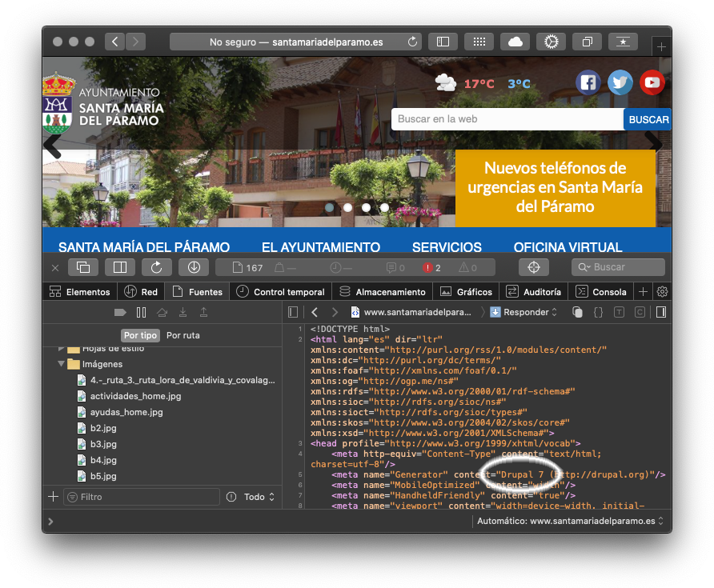Open the Facebook page link
Screen dimensions: 714x588
tap(588, 82)
